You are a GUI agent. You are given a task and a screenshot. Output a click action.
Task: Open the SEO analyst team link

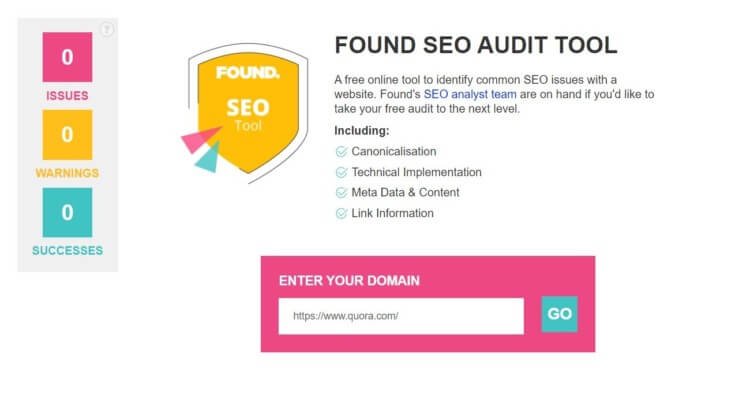(x=470, y=94)
